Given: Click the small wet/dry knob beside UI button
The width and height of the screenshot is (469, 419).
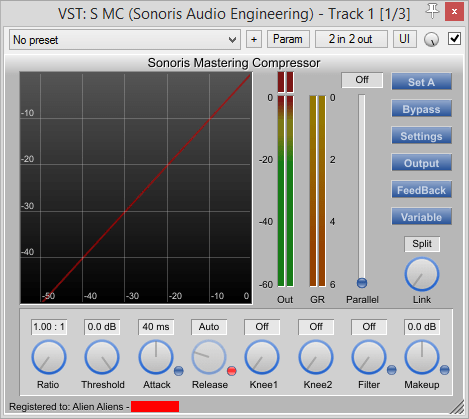Looking at the screenshot, I should pyautogui.click(x=431, y=40).
